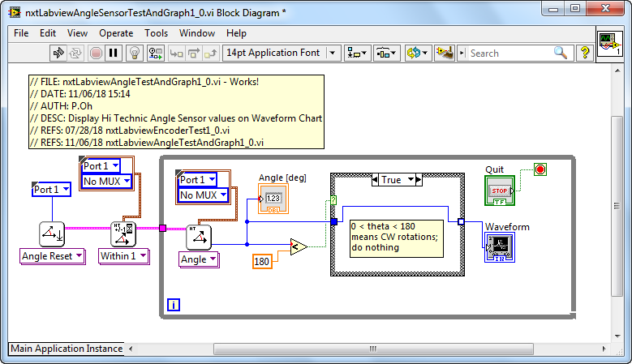The width and height of the screenshot is (632, 364).
Task: Click the VI icon in top-right corner
Action: pos(610,44)
